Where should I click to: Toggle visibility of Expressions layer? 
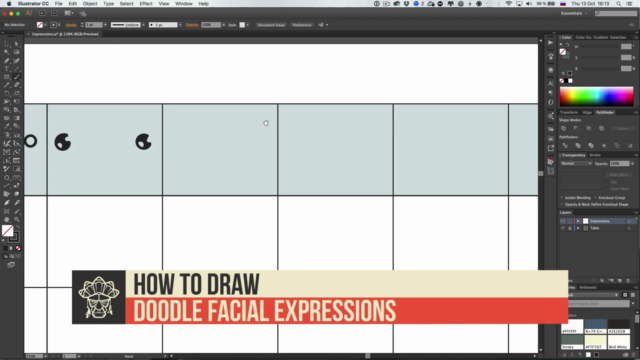[563, 221]
